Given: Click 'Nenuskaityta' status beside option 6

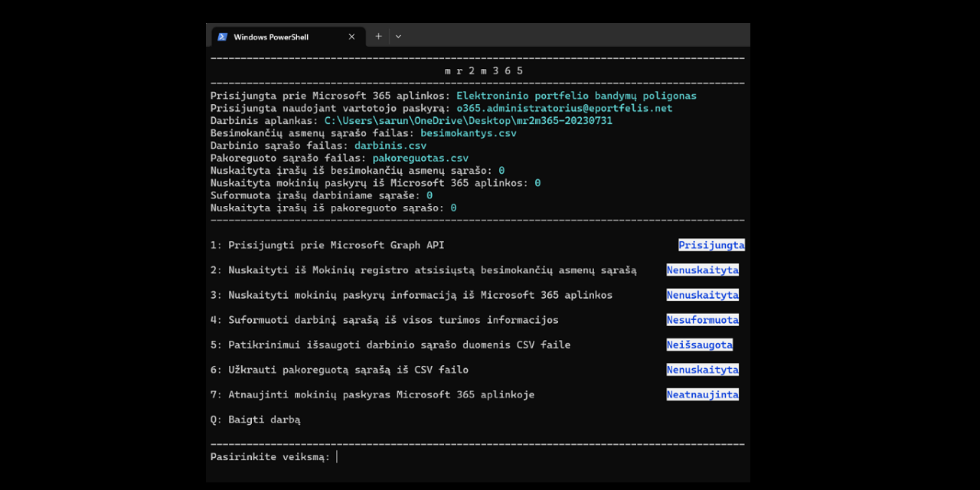Looking at the screenshot, I should click(702, 370).
